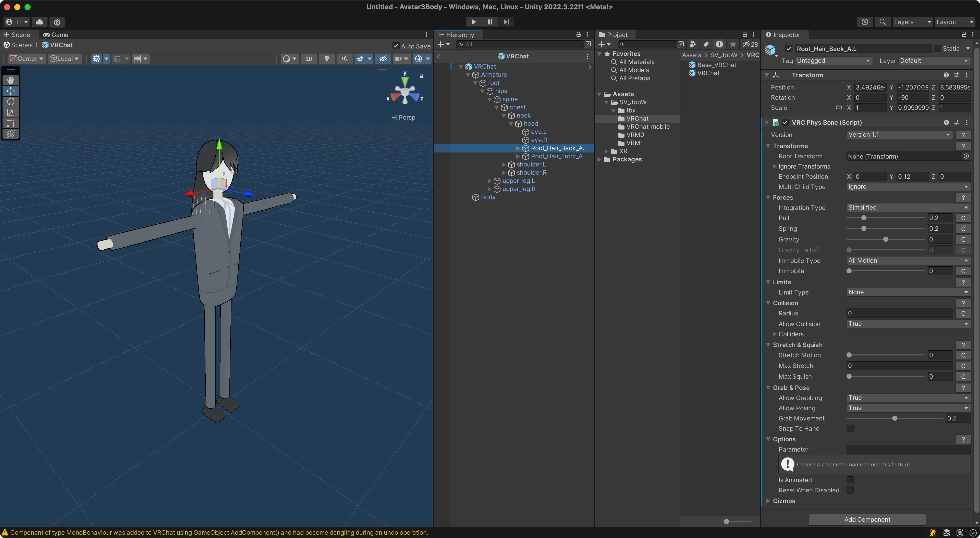Expand the Colliders list
980x538 pixels.
[775, 334]
